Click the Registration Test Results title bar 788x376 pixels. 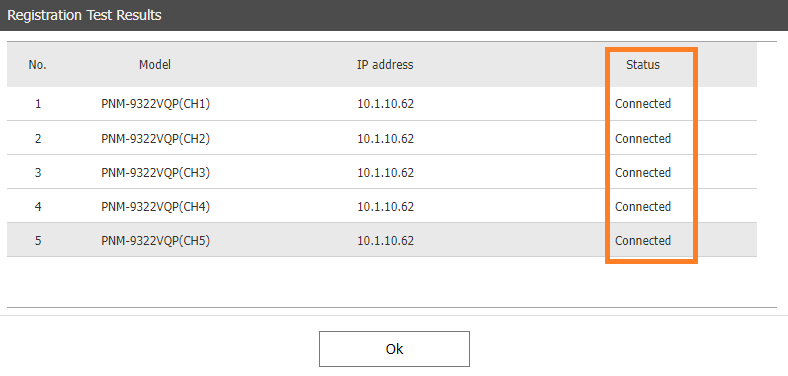click(394, 15)
